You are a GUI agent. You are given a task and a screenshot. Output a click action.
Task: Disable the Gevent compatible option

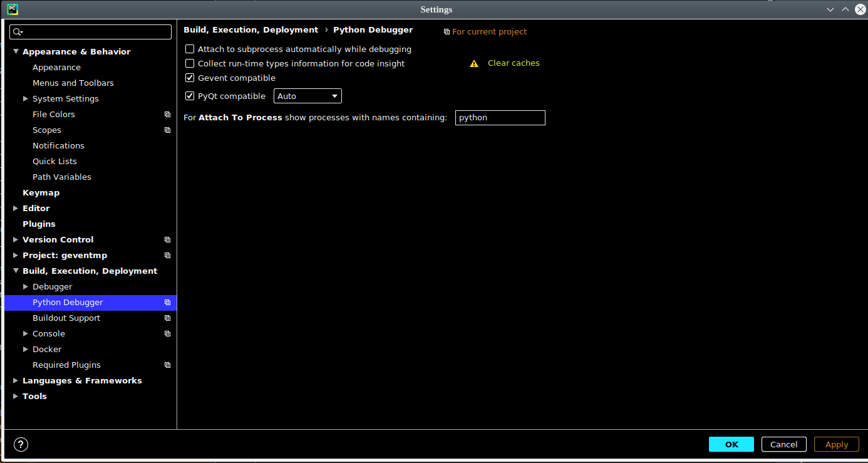[190, 78]
